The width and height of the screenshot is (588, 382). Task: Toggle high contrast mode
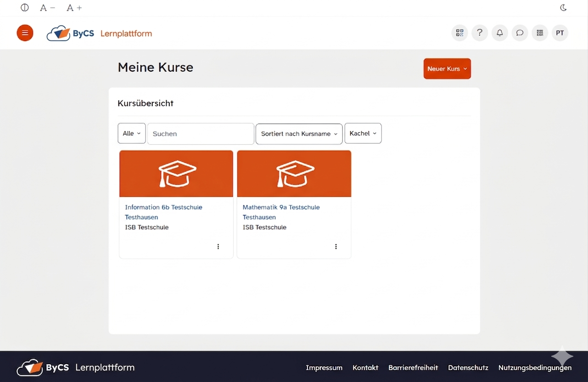(x=25, y=8)
